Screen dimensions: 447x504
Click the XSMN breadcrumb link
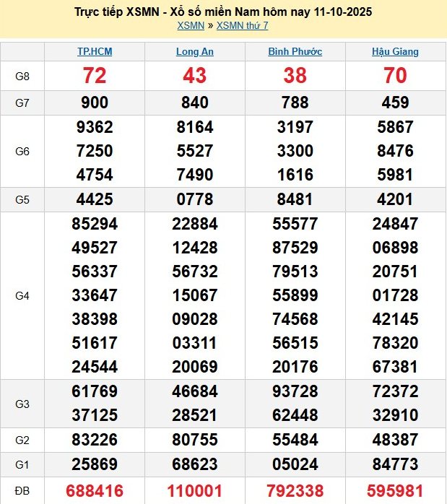coord(191,26)
